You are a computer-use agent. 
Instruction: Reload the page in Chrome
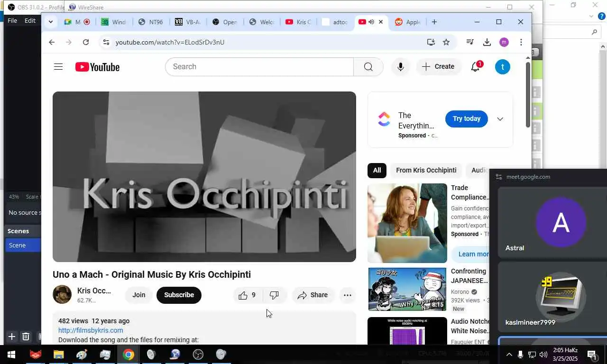(x=86, y=42)
